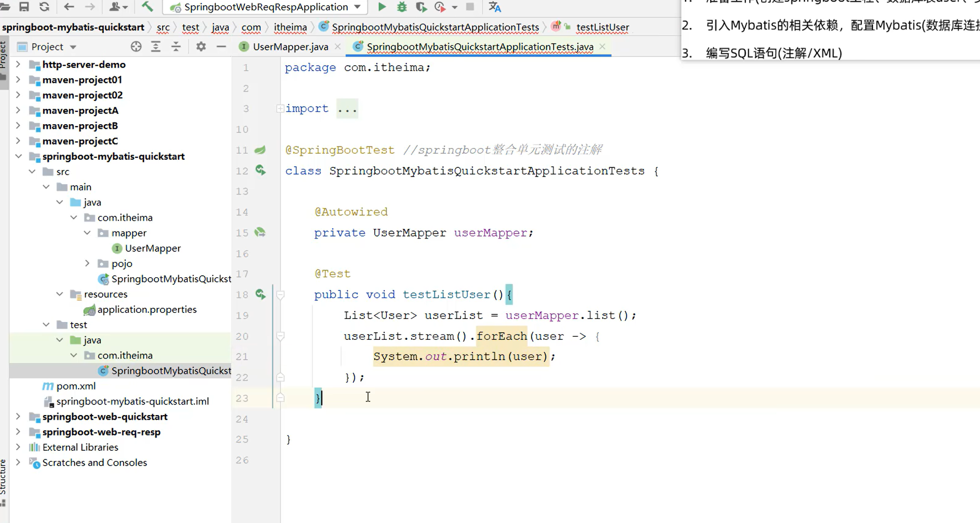Start debugging with the bug icon
Image resolution: width=980 pixels, height=523 pixels.
pos(402,7)
